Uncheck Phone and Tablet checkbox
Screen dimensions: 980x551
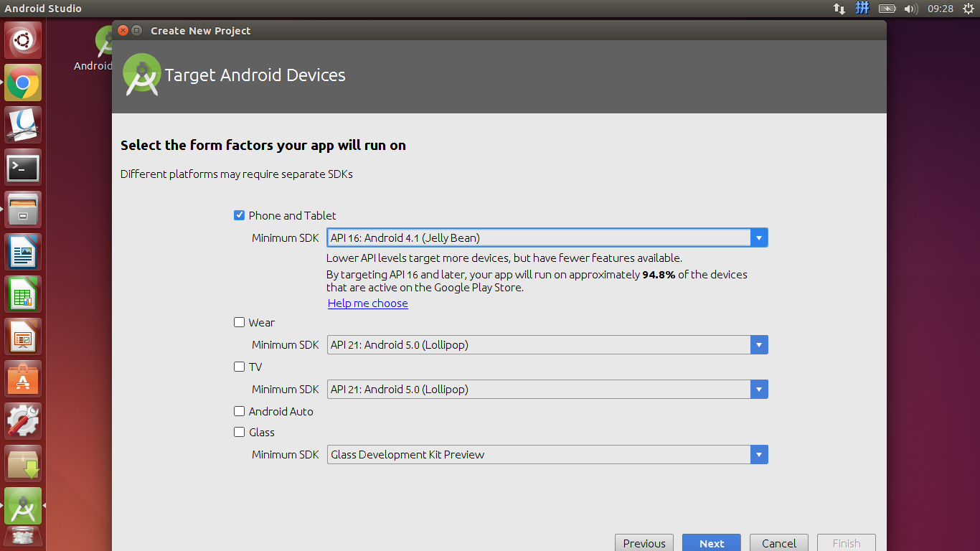(240, 215)
